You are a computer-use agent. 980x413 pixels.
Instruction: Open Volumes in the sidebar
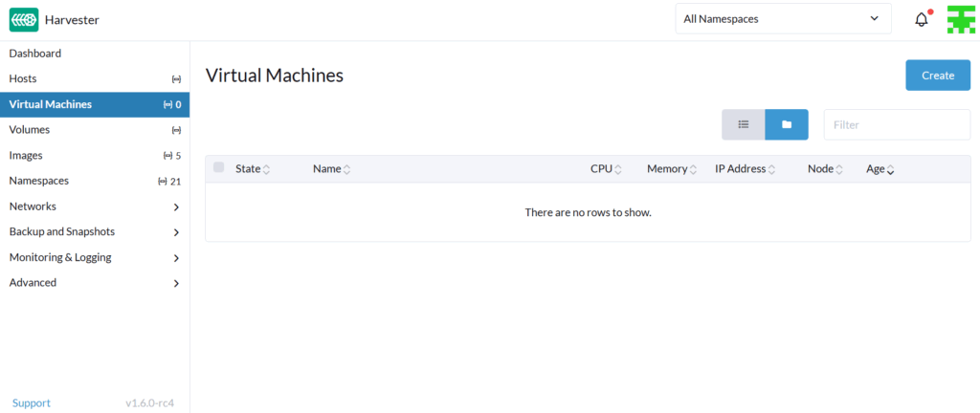30,129
